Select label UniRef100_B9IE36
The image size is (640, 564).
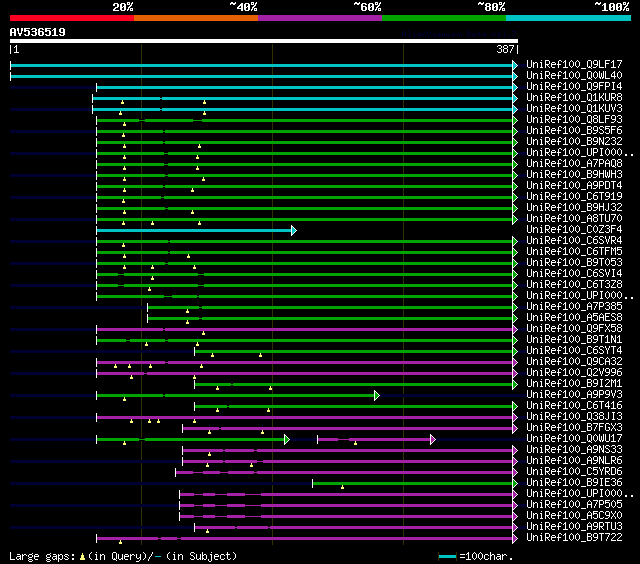pos(574,483)
